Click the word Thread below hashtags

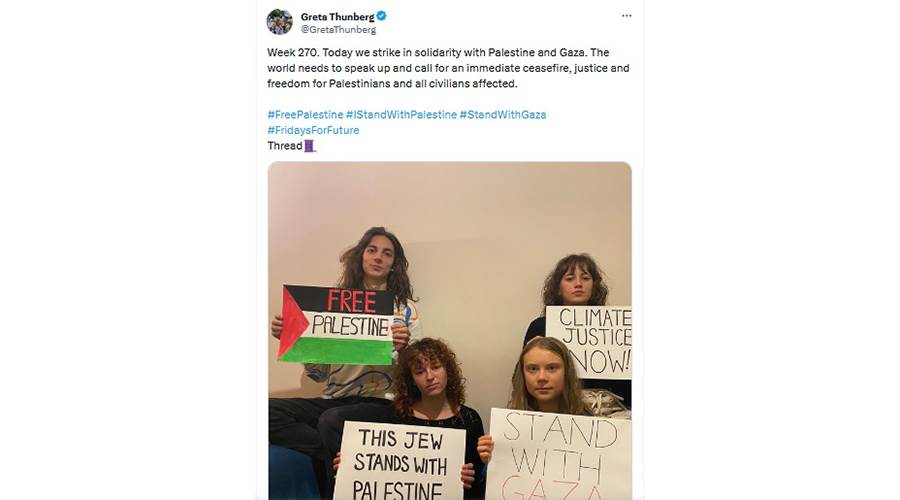(x=285, y=146)
